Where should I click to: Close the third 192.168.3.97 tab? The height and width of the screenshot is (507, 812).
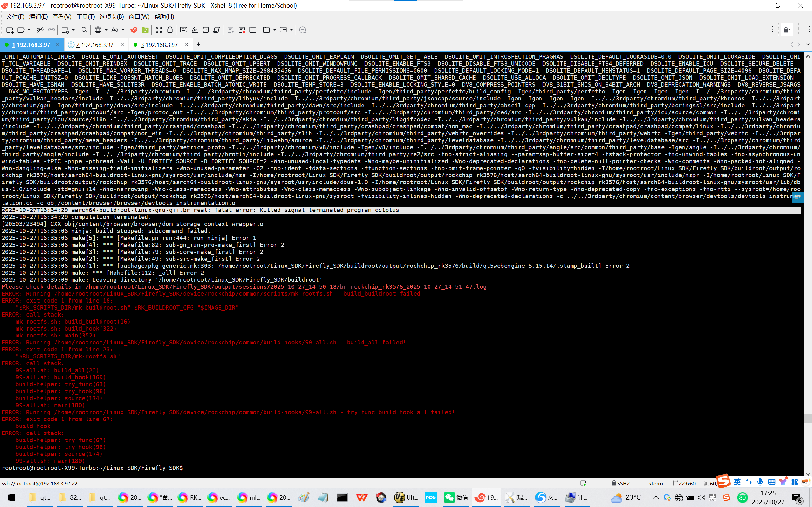pyautogui.click(x=187, y=45)
